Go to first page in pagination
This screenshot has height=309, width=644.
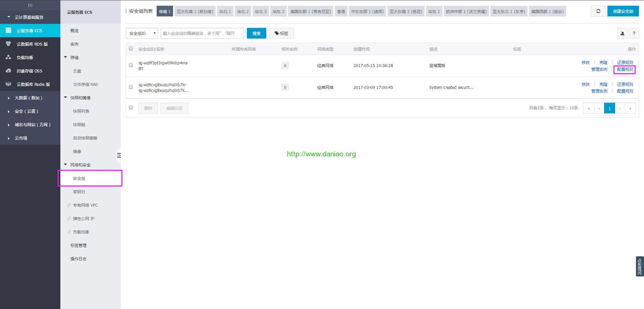tap(589, 108)
